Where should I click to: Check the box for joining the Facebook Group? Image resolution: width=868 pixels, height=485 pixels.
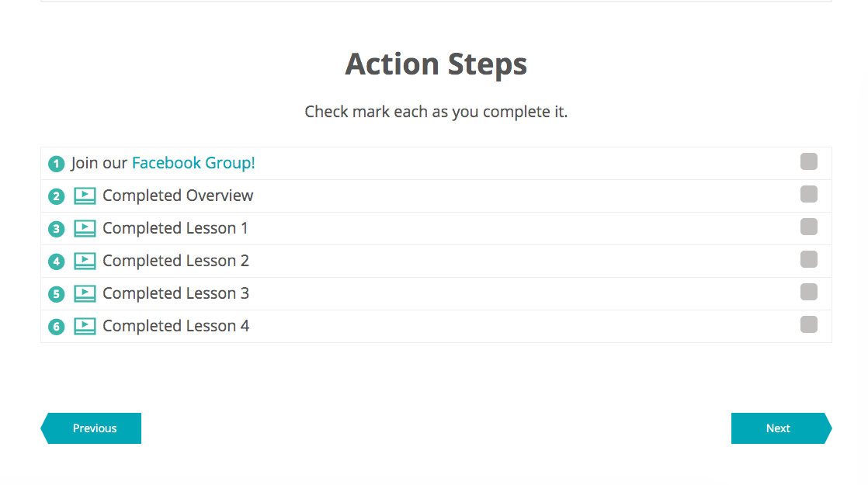tap(808, 161)
